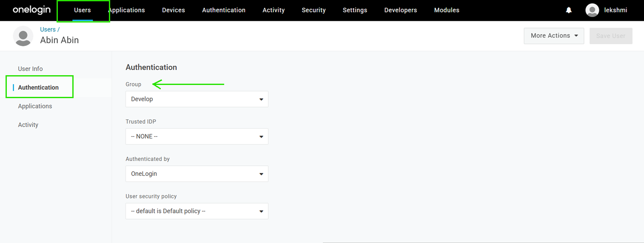Follow the Users breadcrumb link
The image size is (644, 243).
pos(48,29)
